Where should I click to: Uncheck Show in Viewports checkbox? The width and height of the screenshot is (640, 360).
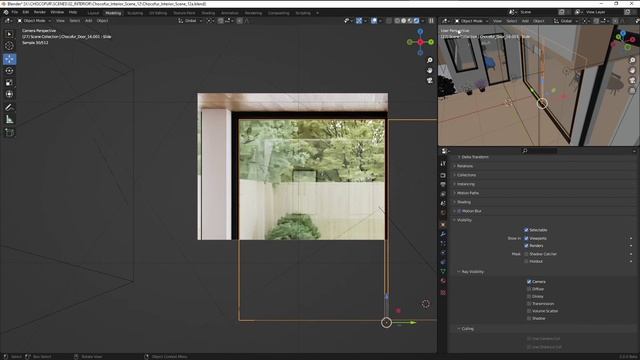[x=526, y=238]
